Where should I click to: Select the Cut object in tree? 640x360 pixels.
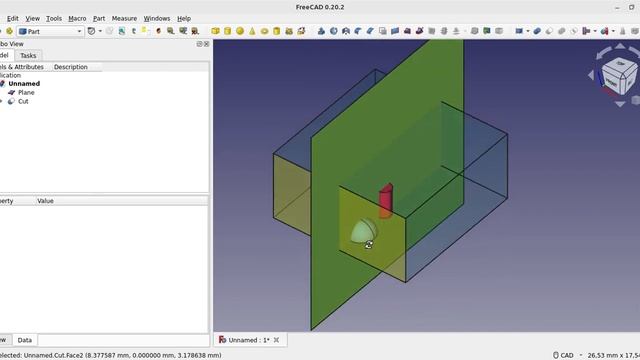click(23, 101)
